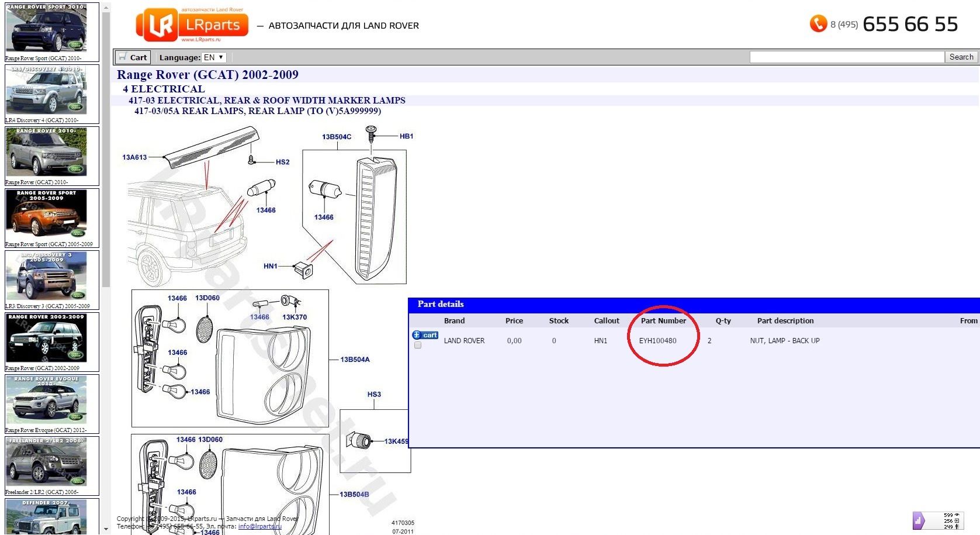
Task: Select callout 13B504C in diagram
Action: tap(337, 137)
